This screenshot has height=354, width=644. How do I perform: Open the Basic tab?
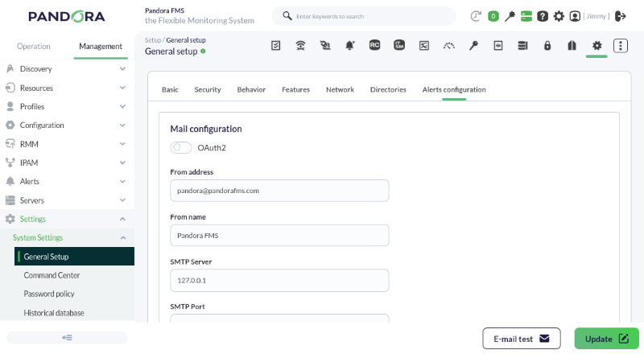pos(170,89)
